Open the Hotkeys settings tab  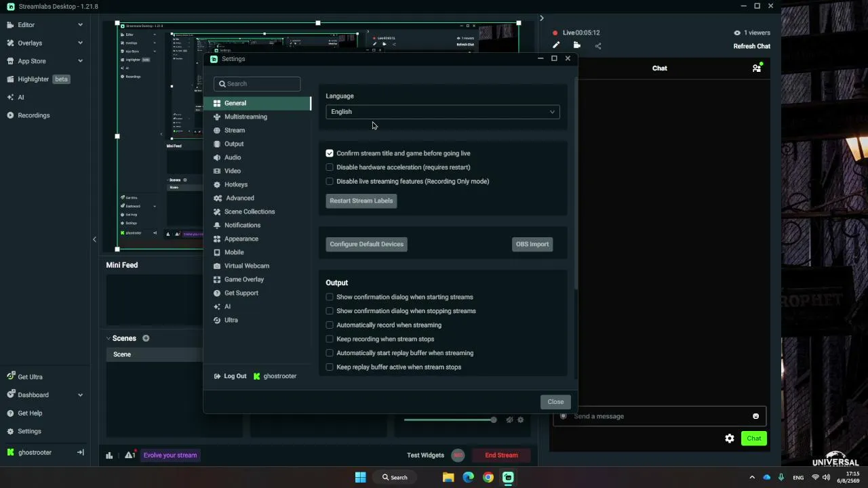click(257, 184)
